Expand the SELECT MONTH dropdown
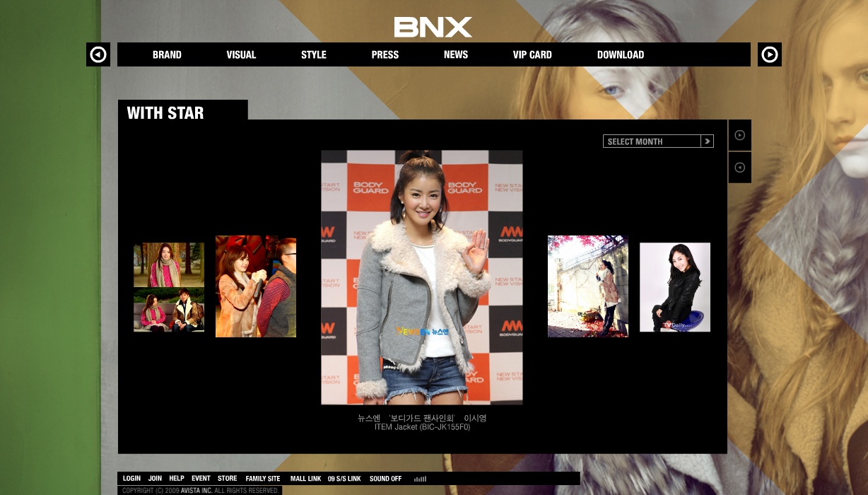Image resolution: width=868 pixels, height=495 pixels. pyautogui.click(x=658, y=141)
